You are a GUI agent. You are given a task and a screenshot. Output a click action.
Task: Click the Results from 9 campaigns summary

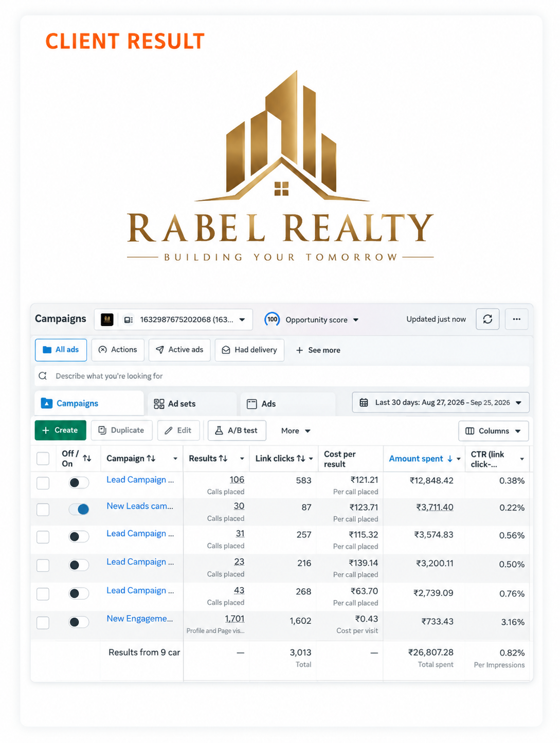[x=144, y=653]
